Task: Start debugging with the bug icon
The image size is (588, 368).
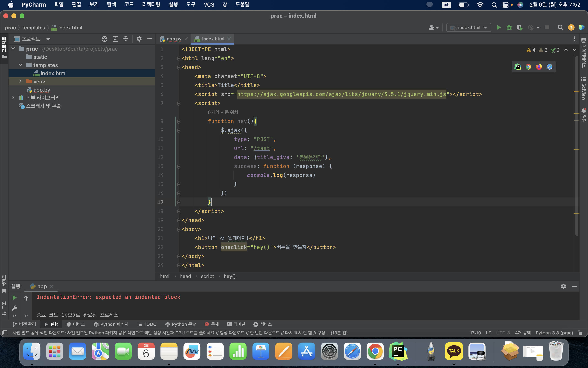Action: click(x=509, y=28)
